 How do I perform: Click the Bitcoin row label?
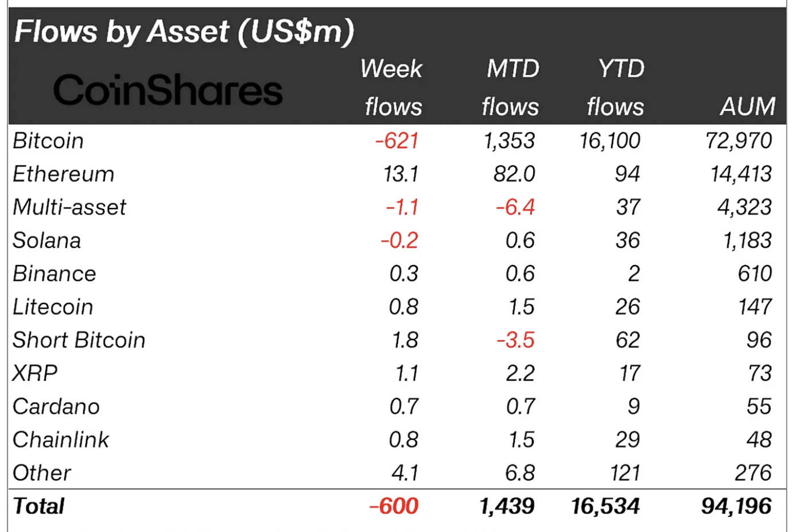(48, 141)
